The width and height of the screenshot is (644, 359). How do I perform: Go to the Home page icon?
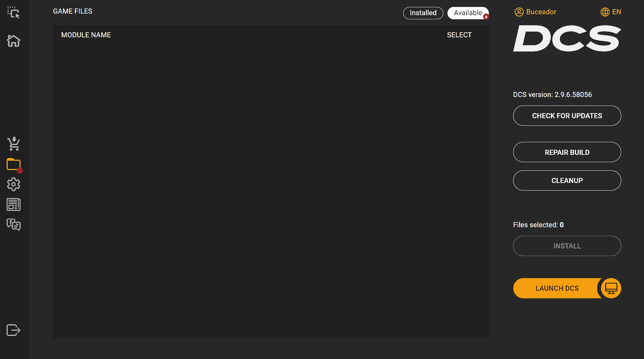tap(14, 41)
